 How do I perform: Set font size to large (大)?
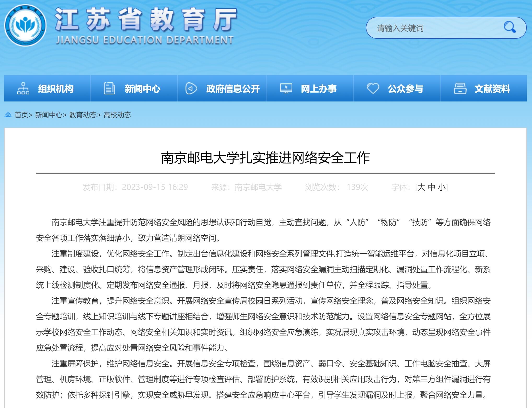[421, 187]
